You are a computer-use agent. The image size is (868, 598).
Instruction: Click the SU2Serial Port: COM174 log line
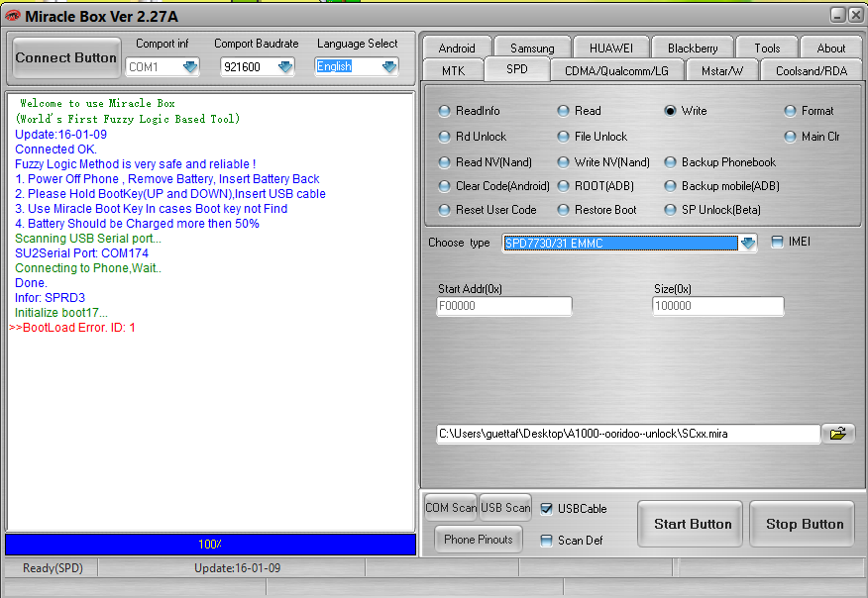coord(82,253)
